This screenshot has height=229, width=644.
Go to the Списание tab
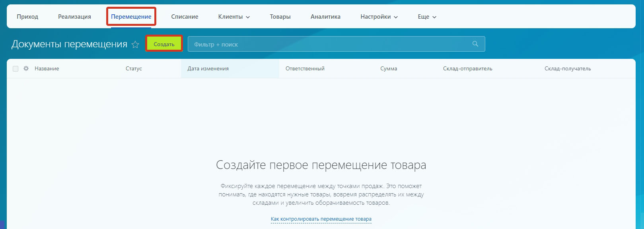click(185, 17)
